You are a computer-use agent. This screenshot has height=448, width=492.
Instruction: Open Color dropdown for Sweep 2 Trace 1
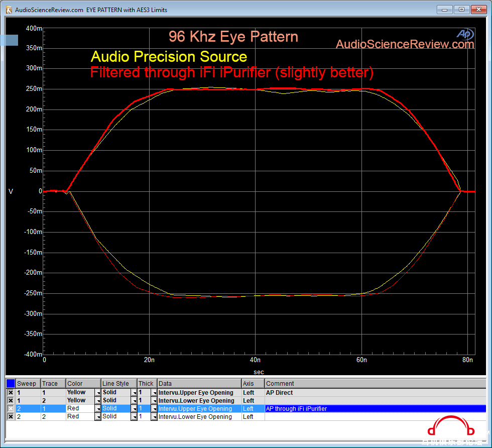point(98,408)
